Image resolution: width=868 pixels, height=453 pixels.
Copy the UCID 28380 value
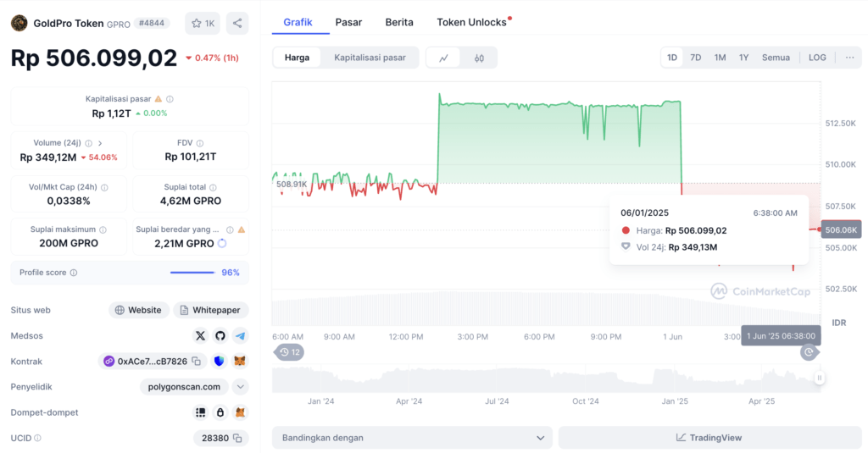237,438
